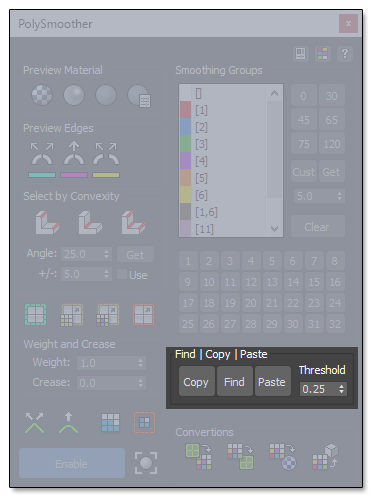Click the Paste button
The width and height of the screenshot is (372, 497).
tap(272, 382)
